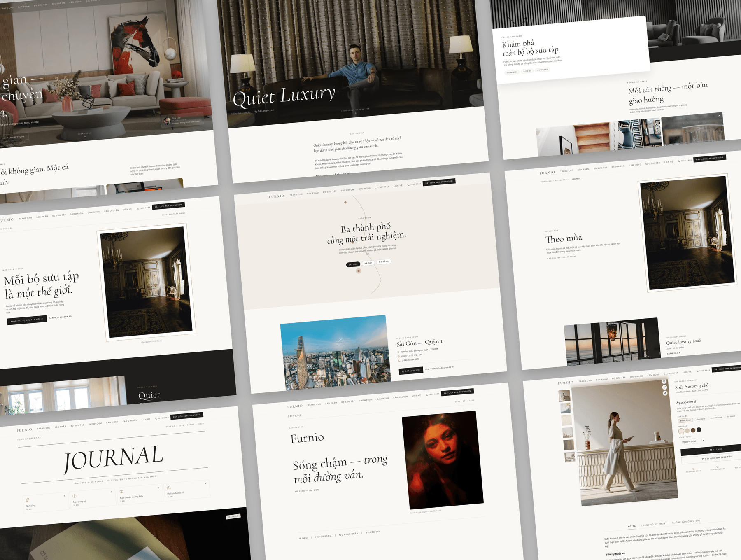
Task: Open the Xem trên Google Maps link
Action: point(439,368)
